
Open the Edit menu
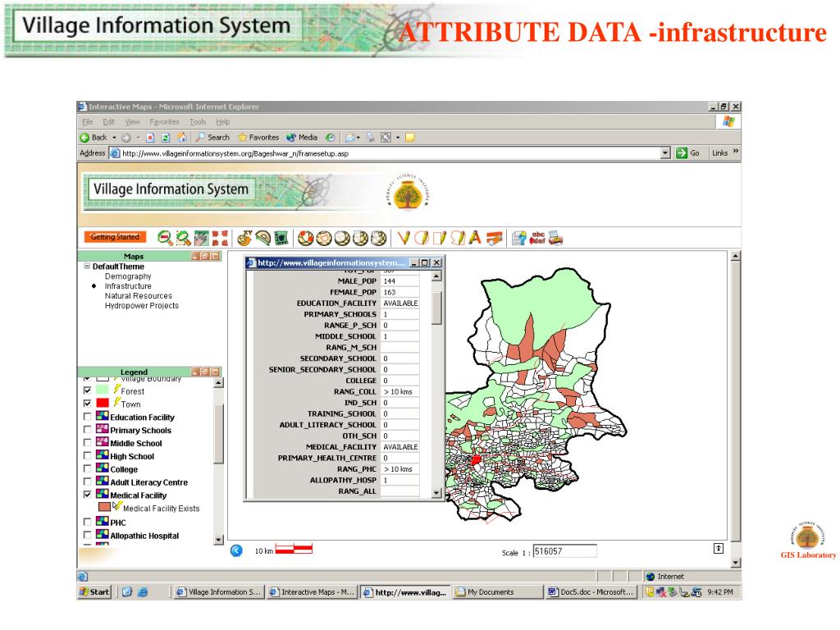[109, 121]
